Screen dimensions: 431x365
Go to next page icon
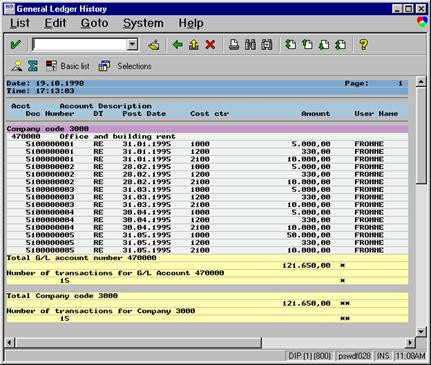point(324,44)
